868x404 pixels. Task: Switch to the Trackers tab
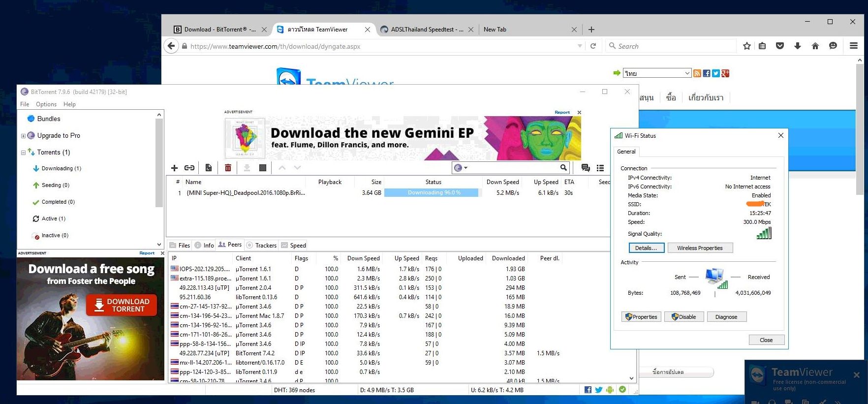(261, 245)
